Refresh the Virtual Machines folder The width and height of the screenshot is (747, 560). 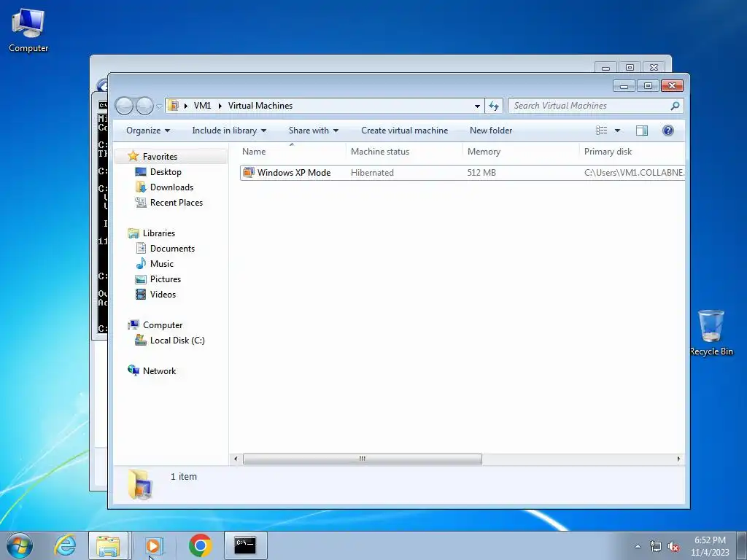click(494, 106)
